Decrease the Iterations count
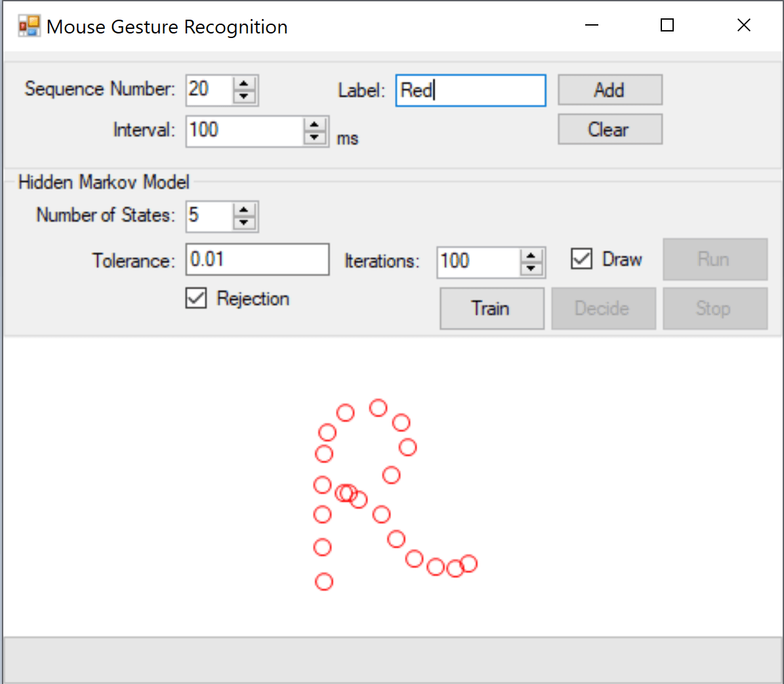 530,268
